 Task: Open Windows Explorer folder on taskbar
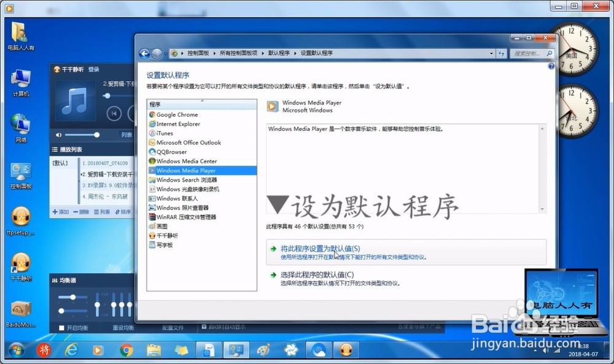click(x=153, y=350)
